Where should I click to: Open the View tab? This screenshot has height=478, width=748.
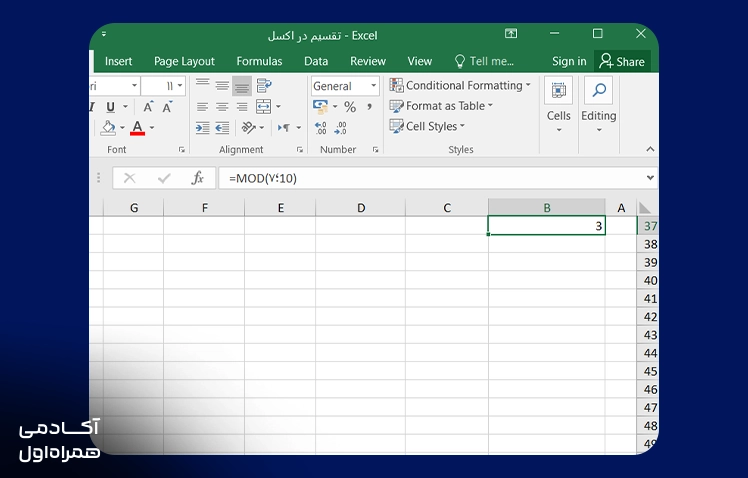point(420,62)
